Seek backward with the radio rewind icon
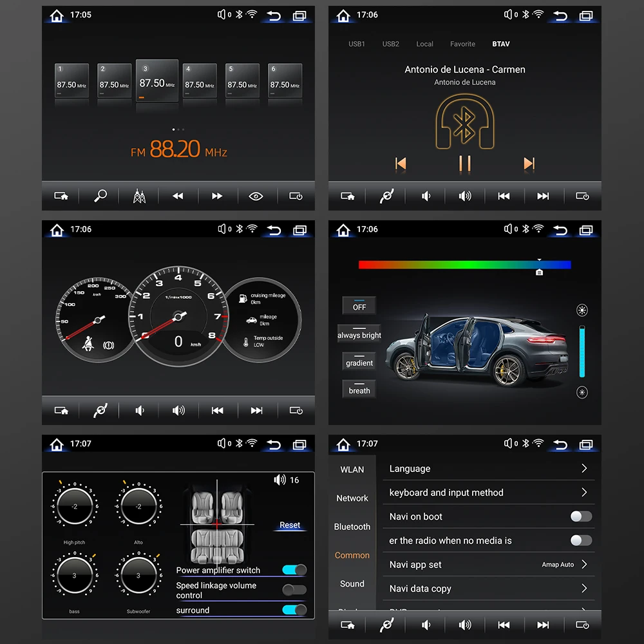Screen dimensions: 644x644 click(178, 196)
